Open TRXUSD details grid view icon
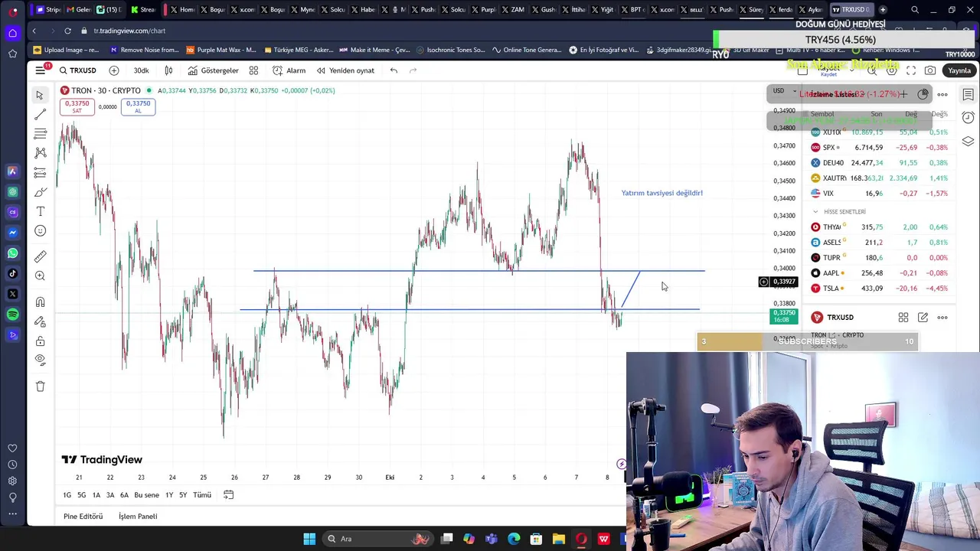Image resolution: width=980 pixels, height=551 pixels. point(903,318)
